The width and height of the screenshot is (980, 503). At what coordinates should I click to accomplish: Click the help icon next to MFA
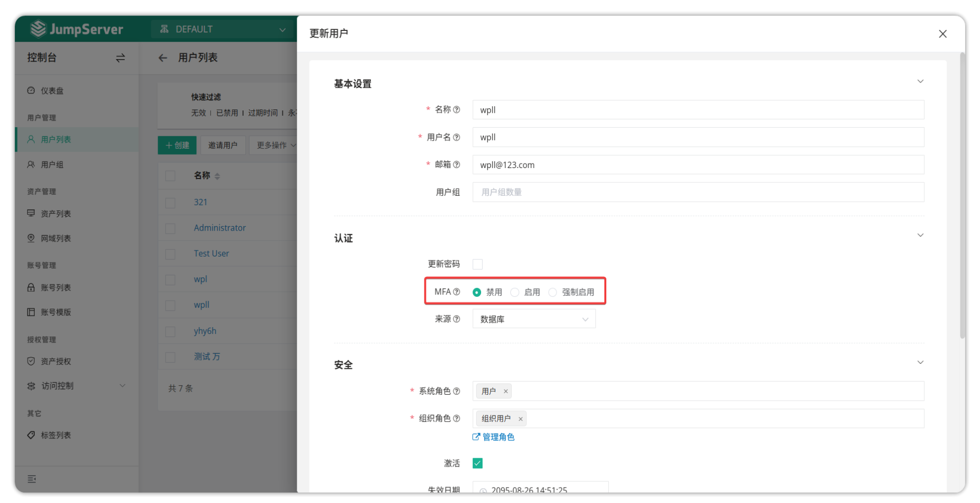[456, 292]
